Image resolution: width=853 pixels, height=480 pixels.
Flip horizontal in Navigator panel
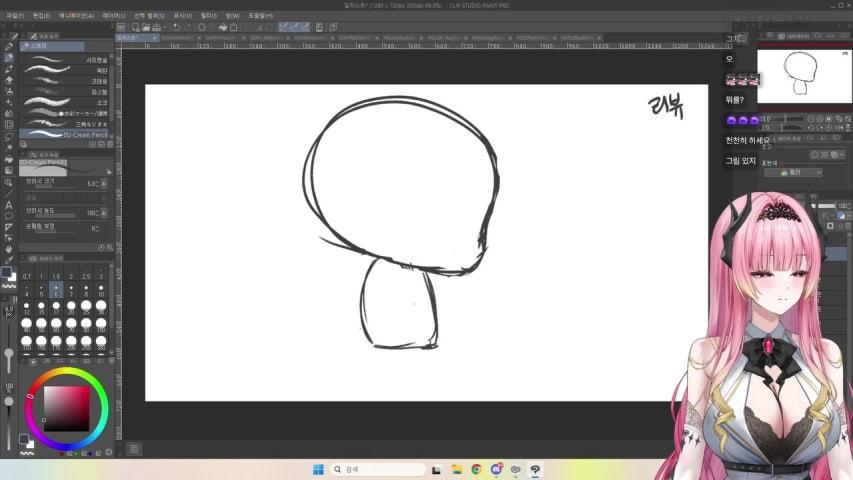click(x=838, y=127)
